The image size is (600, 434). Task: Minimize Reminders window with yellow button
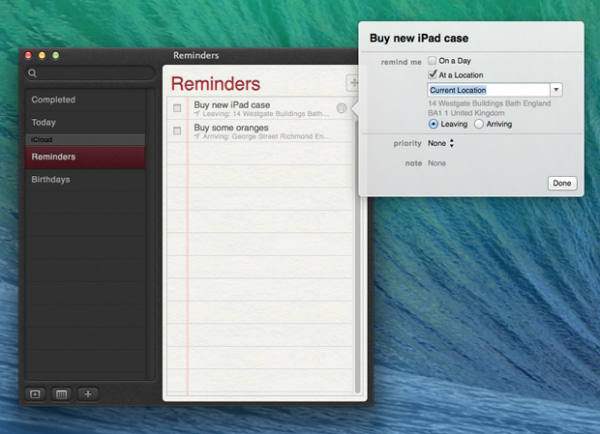42,55
